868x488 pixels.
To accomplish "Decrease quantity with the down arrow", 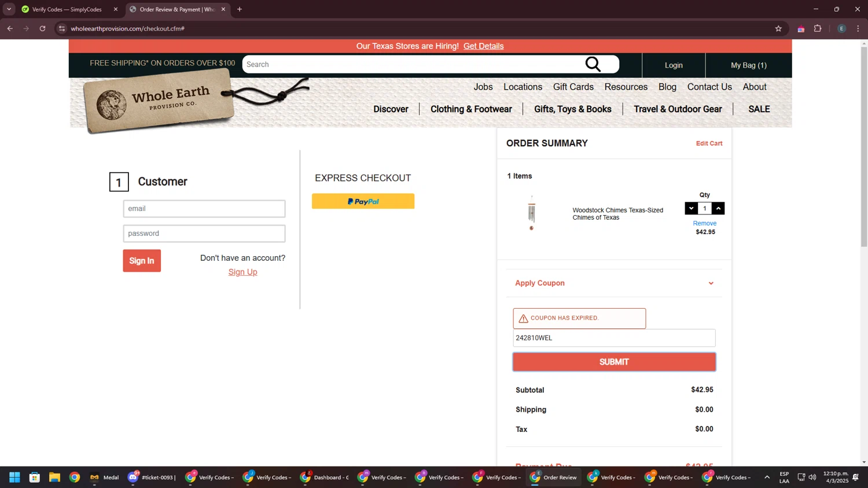I will pos(691,208).
